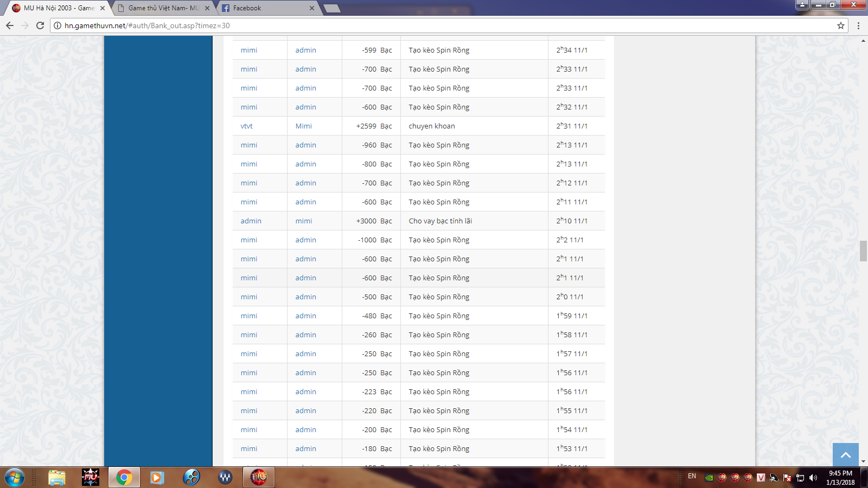Click admin link in the -480 Bạc row
Image resolution: width=868 pixels, height=488 pixels.
[306, 316]
